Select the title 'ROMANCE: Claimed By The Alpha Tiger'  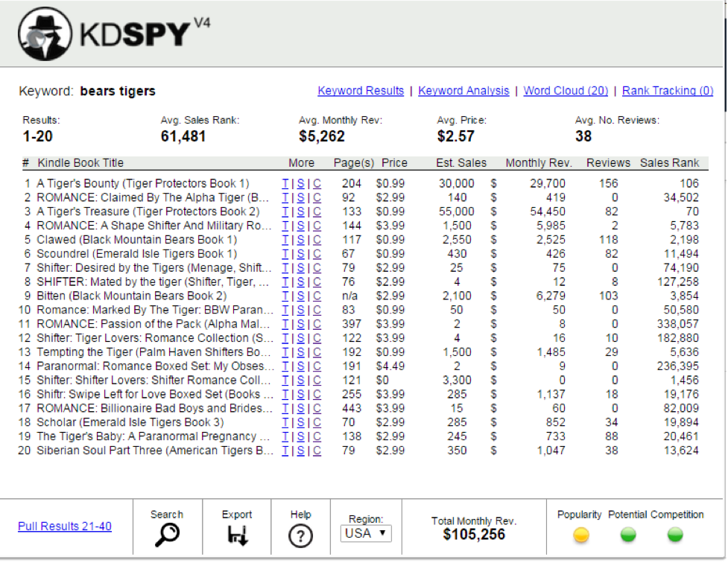pos(153,198)
